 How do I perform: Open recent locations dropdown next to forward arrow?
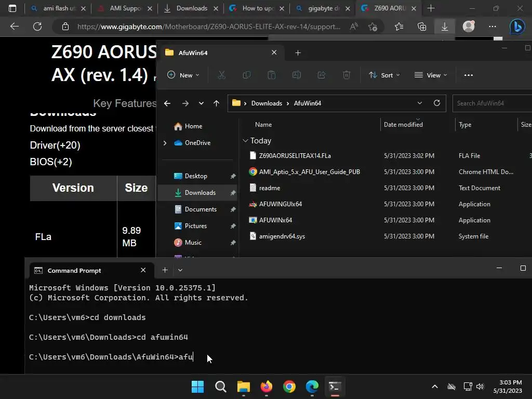coord(201,103)
